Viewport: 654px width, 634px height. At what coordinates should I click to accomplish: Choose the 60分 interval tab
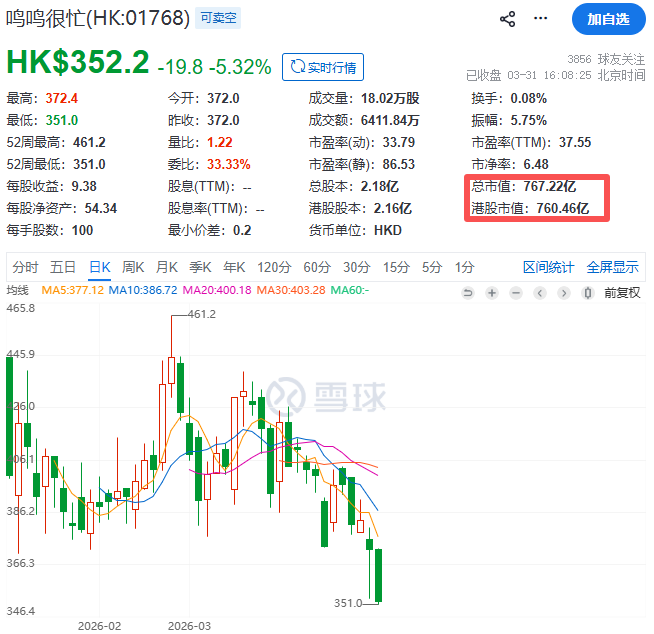point(317,267)
